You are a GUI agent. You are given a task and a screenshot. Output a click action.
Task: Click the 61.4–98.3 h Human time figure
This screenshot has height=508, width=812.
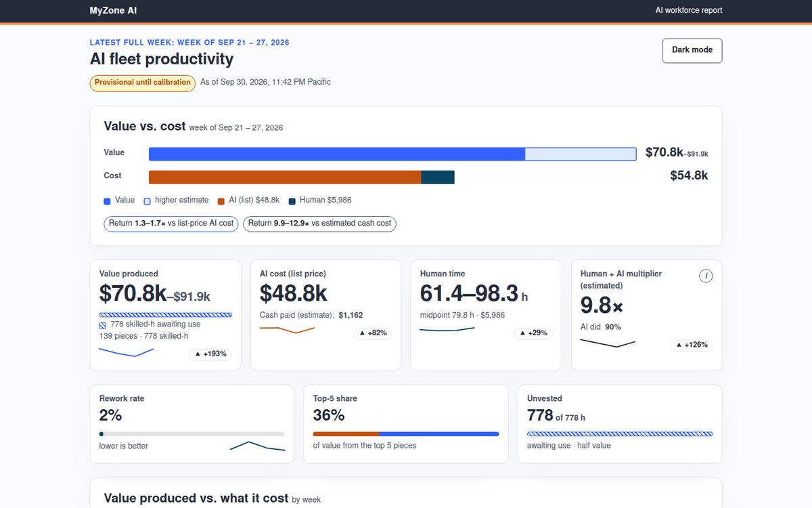click(x=474, y=293)
